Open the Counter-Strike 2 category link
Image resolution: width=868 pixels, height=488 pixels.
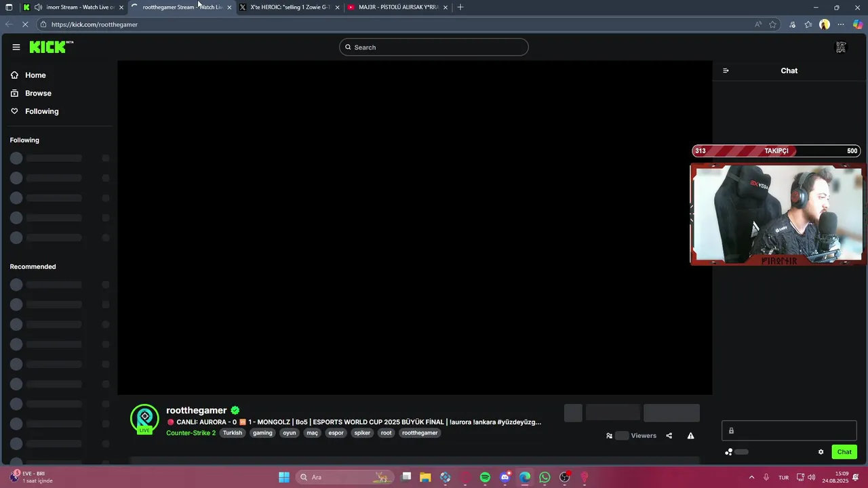click(x=191, y=433)
